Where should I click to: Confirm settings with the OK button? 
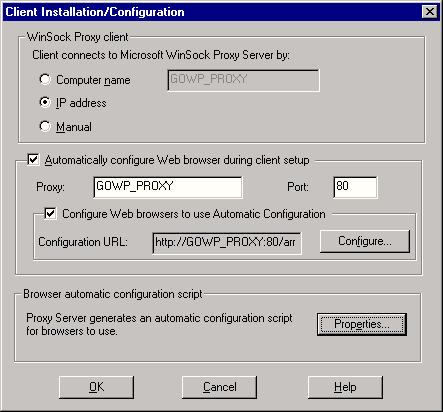[97, 387]
